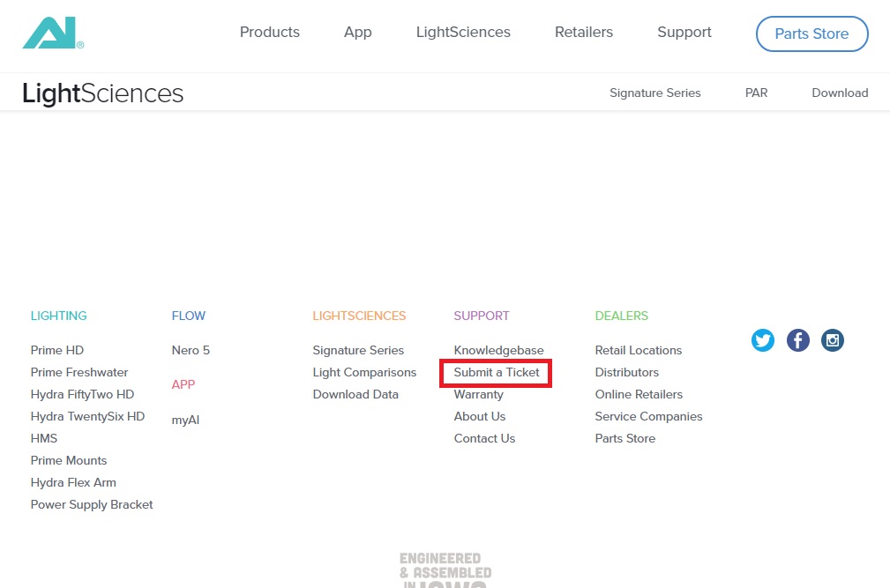The width and height of the screenshot is (890, 588).
Task: Open the Support navigation item
Action: point(684,33)
